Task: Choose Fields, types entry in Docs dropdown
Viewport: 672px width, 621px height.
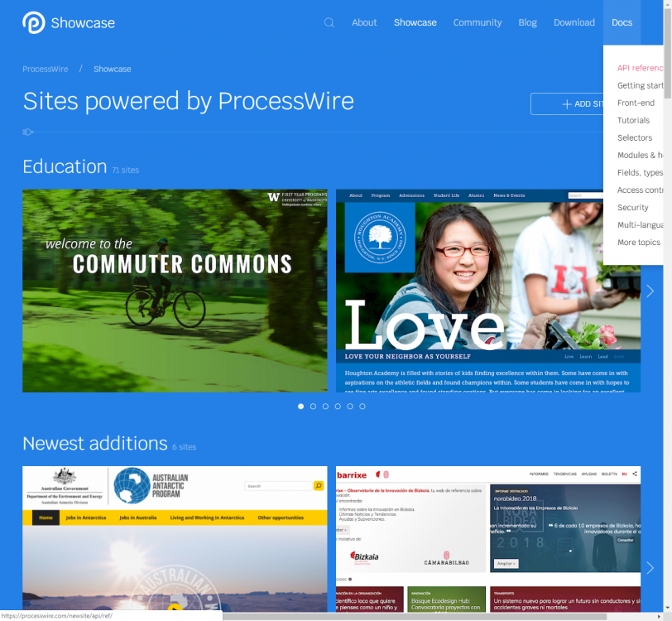Action: point(640,172)
